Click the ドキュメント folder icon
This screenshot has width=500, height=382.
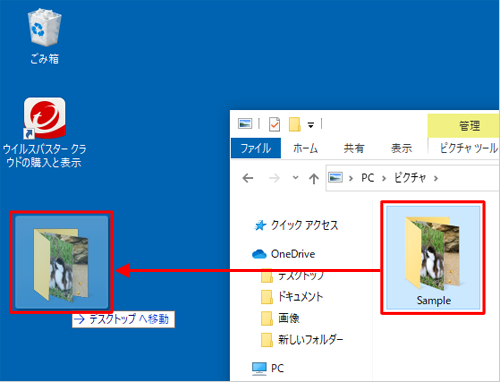[267, 297]
